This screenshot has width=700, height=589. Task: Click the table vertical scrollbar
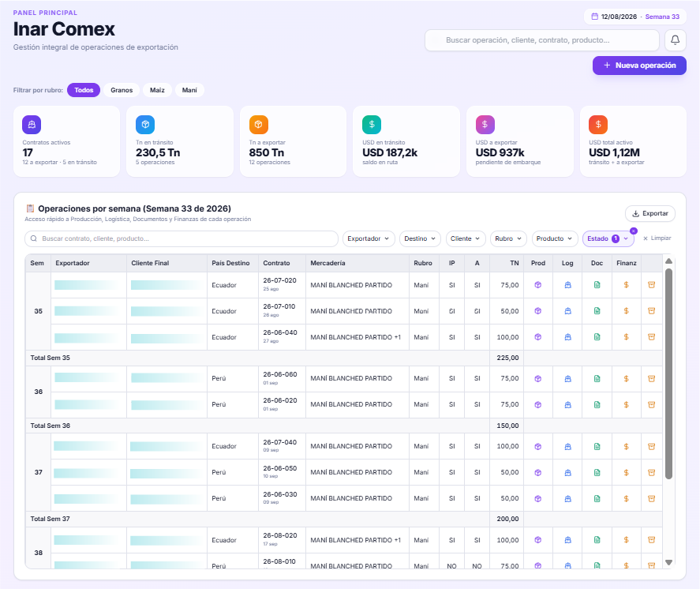click(668, 373)
